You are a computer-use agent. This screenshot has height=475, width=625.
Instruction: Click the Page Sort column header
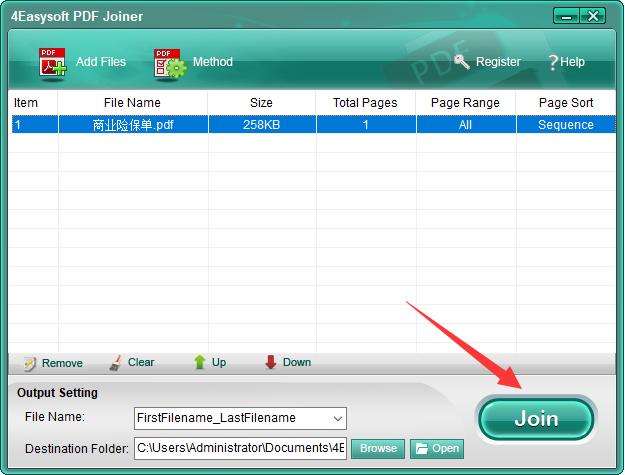(566, 103)
